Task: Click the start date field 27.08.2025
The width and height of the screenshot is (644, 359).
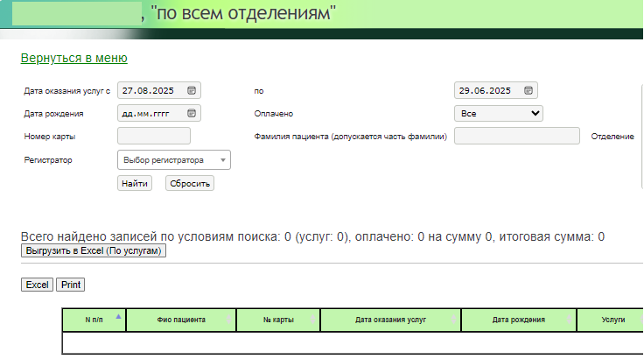Action: tap(149, 90)
